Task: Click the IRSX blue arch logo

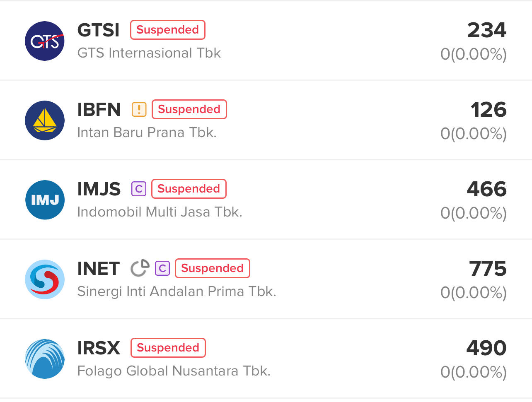Action: [x=45, y=359]
